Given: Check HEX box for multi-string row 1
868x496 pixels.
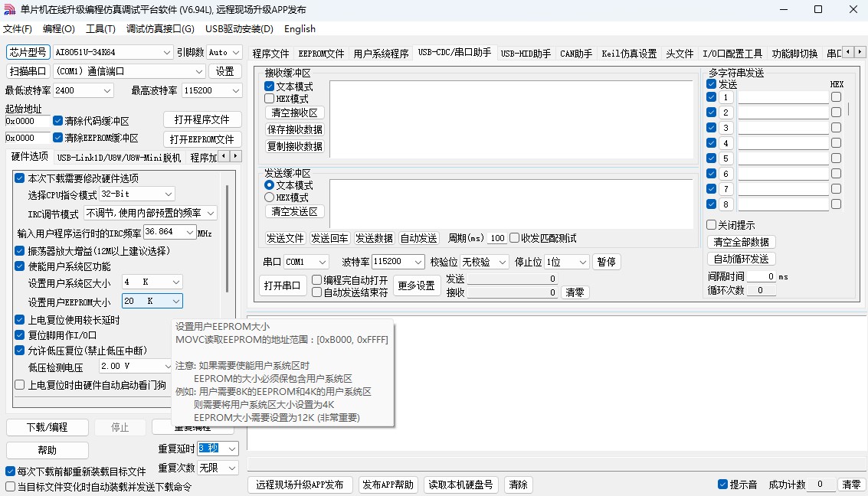Looking at the screenshot, I should click(x=836, y=96).
